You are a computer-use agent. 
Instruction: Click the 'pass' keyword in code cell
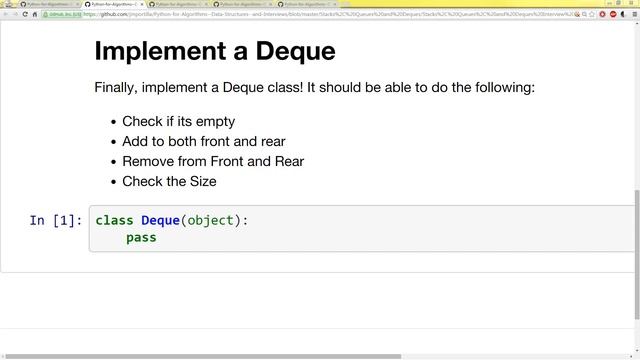coord(141,238)
